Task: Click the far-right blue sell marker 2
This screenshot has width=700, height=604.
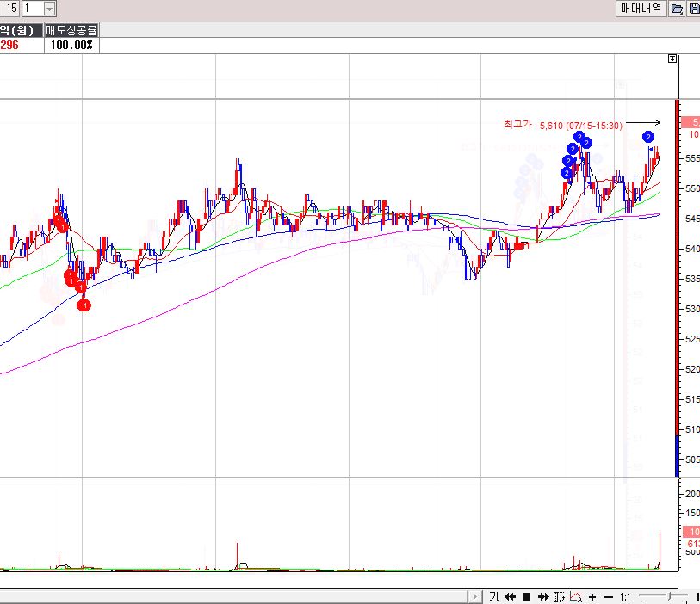Action: click(648, 137)
